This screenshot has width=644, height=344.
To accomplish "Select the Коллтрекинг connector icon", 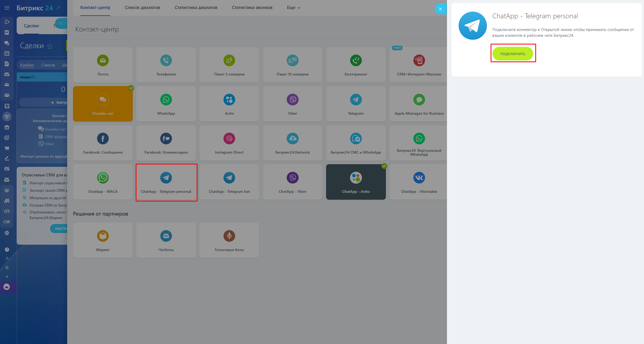I will coord(356,61).
